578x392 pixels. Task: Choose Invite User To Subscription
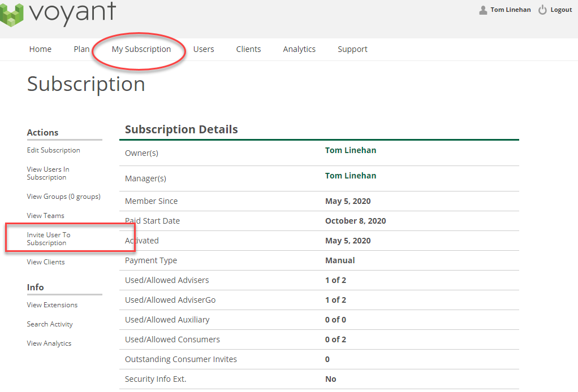click(49, 239)
